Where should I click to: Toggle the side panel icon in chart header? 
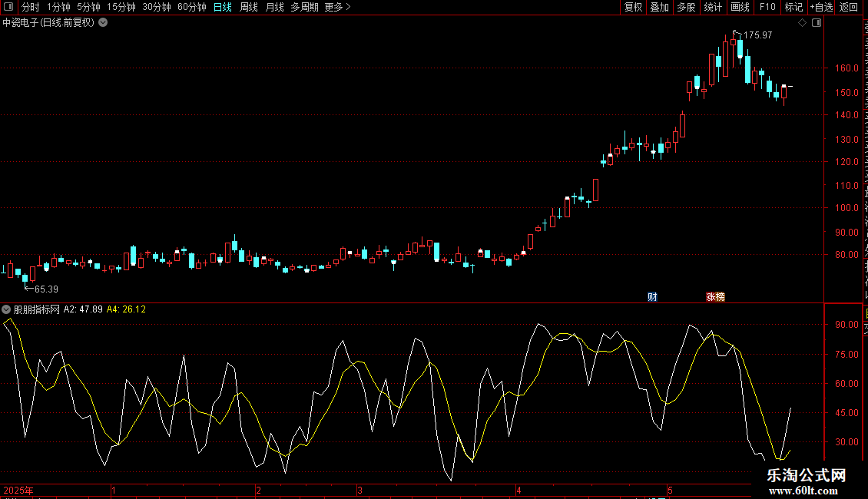pyautogui.click(x=817, y=23)
